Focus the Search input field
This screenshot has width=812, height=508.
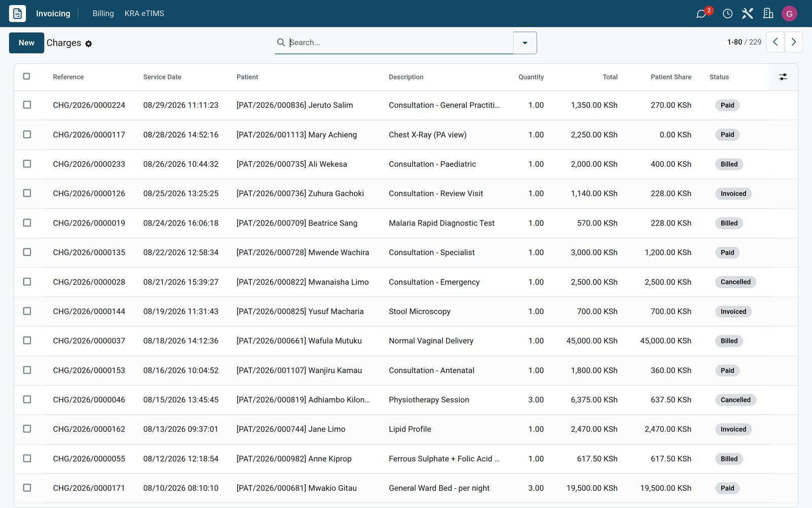tap(400, 43)
